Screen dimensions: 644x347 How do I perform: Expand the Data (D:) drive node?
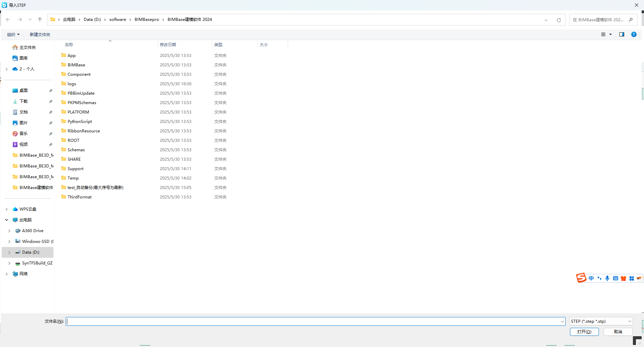tap(9, 252)
